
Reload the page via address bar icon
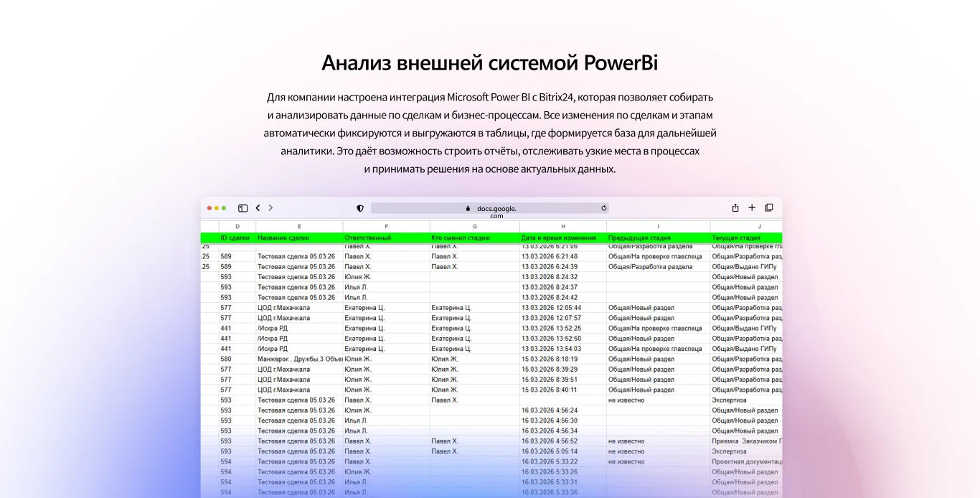coord(604,208)
